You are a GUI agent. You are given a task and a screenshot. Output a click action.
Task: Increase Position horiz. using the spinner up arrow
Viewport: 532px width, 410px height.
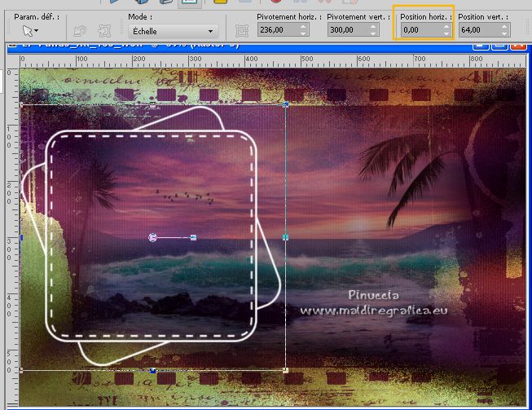tap(446, 27)
